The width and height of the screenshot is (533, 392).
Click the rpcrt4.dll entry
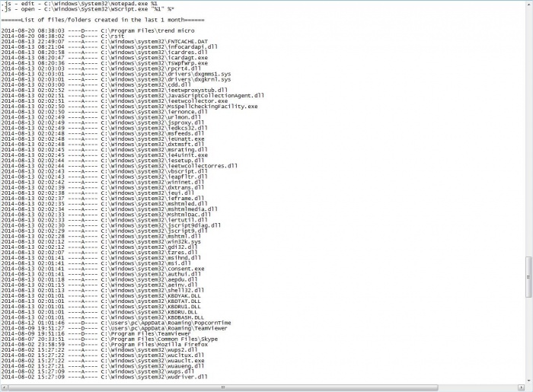(x=101, y=69)
